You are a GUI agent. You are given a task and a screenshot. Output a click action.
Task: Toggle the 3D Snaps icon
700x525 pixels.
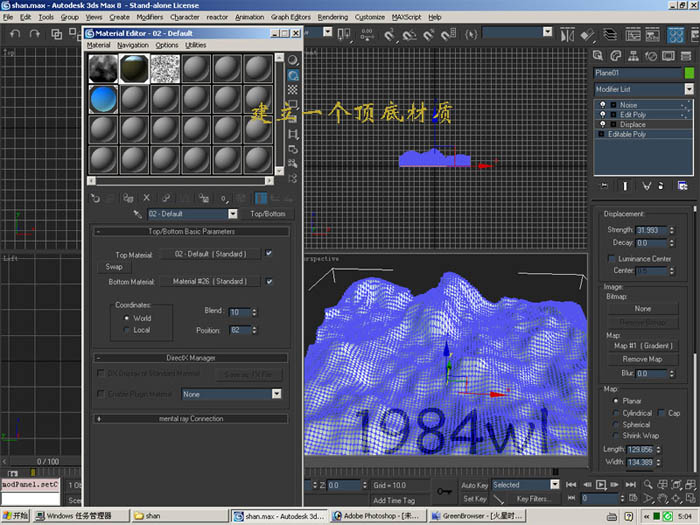(389, 35)
